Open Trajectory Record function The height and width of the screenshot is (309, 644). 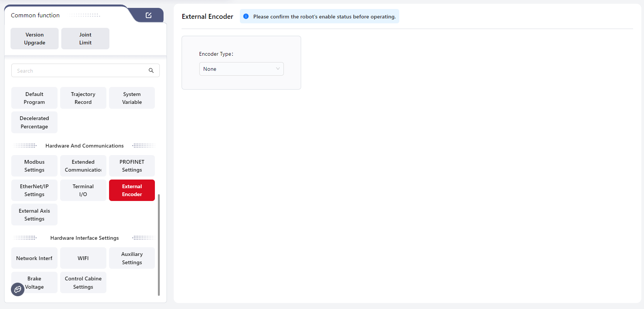[x=83, y=98]
